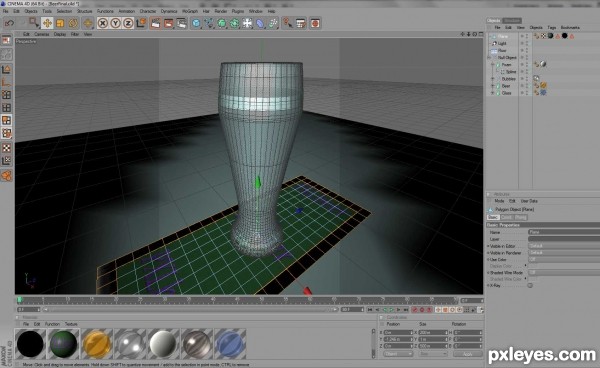Click the blue material tag on Glass
The height and width of the screenshot is (368, 600).
[x=543, y=93]
